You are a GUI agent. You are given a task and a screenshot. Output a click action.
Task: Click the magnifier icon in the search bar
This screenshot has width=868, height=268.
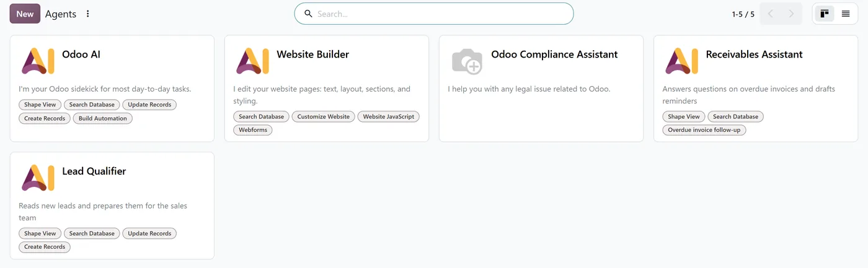[x=308, y=14]
